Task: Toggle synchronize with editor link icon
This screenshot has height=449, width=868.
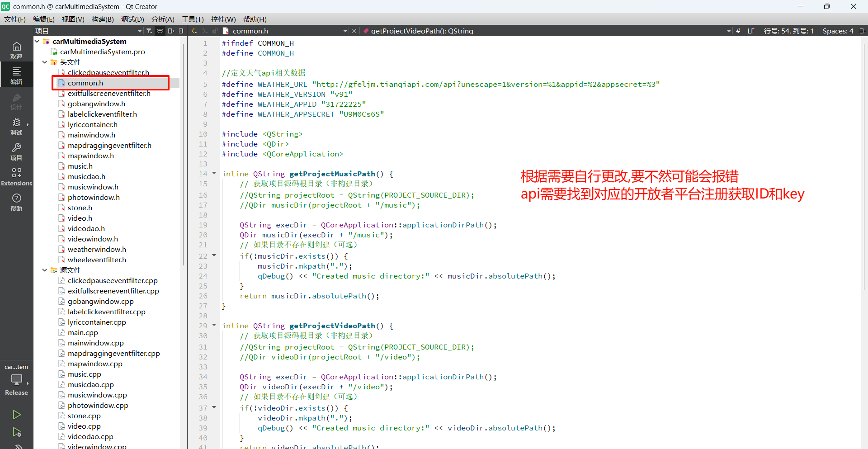Action: click(160, 31)
